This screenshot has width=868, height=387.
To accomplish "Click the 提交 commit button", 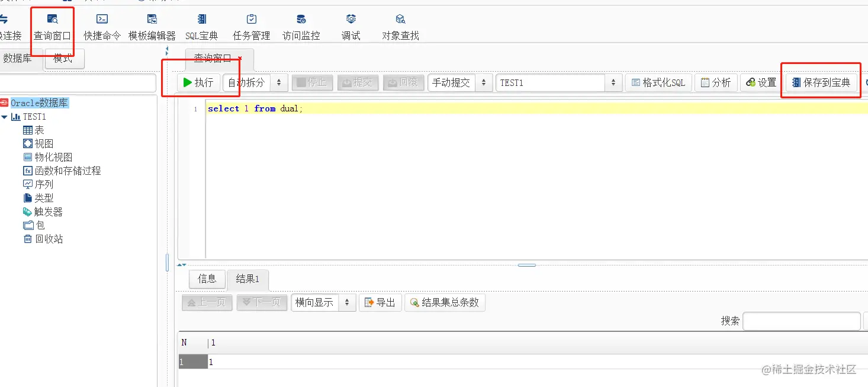I will [x=358, y=82].
